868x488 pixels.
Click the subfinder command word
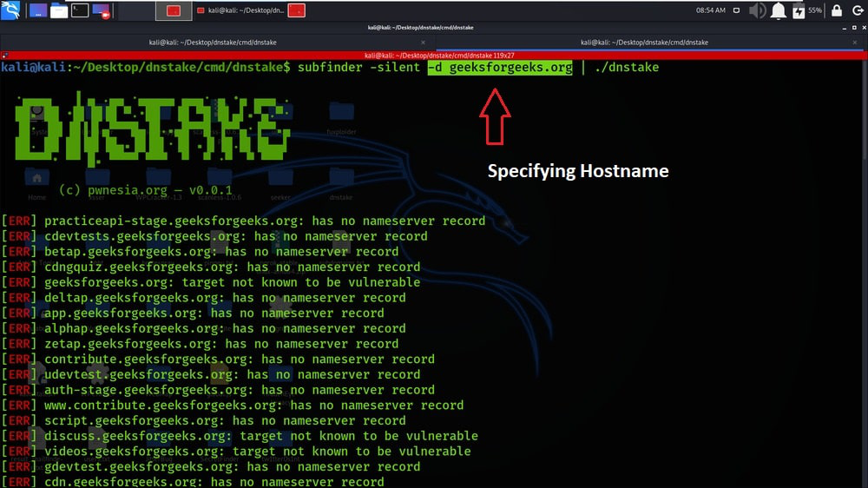pos(330,68)
